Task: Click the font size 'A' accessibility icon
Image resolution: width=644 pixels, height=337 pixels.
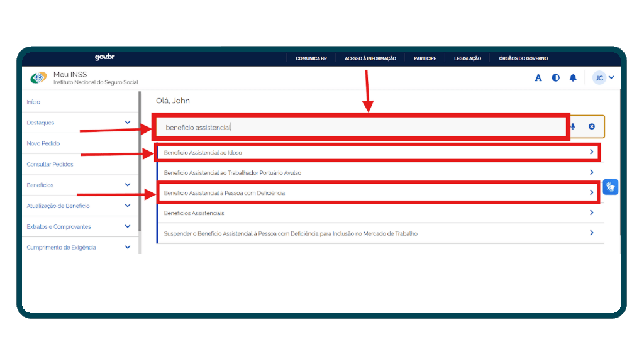Action: [x=538, y=78]
